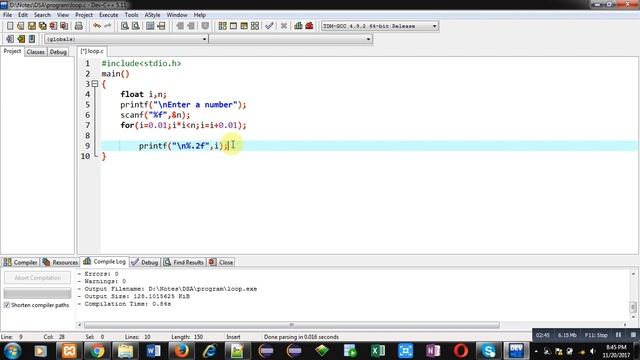Switch to the Compiler bottom tab
The height and width of the screenshot is (360, 640).
(x=20, y=262)
